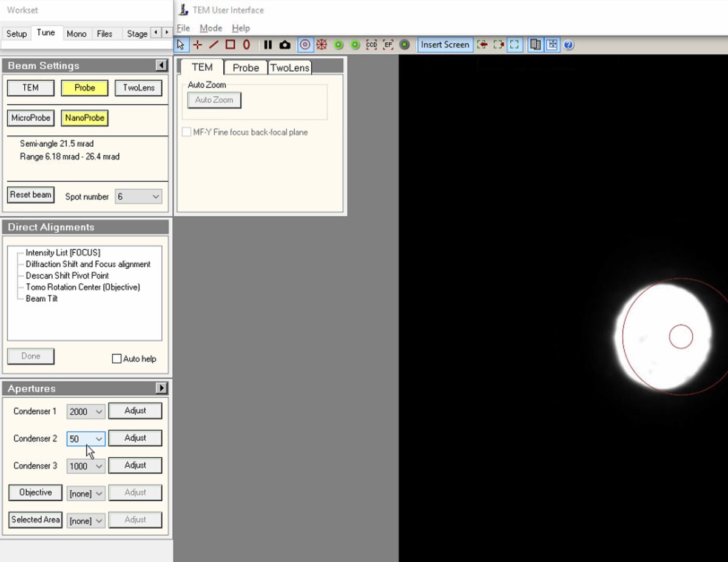Viewport: 728px width, 562px height.
Task: Select the crosshair marker tool
Action: click(x=197, y=44)
